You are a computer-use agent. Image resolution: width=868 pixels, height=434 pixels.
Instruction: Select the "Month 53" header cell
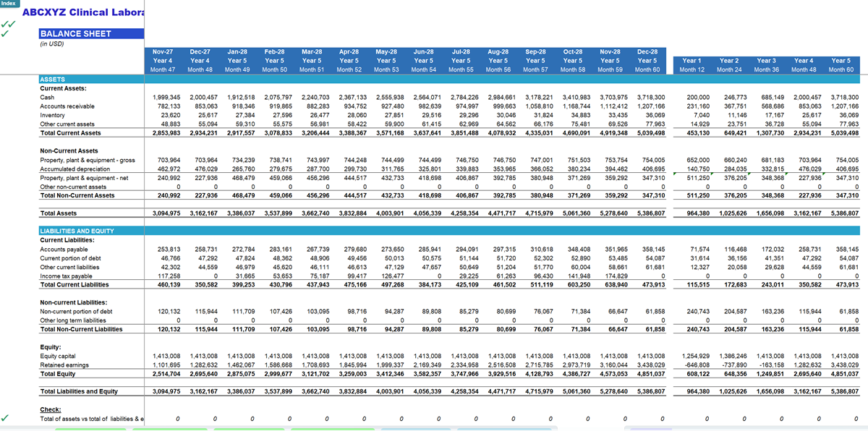tap(387, 69)
